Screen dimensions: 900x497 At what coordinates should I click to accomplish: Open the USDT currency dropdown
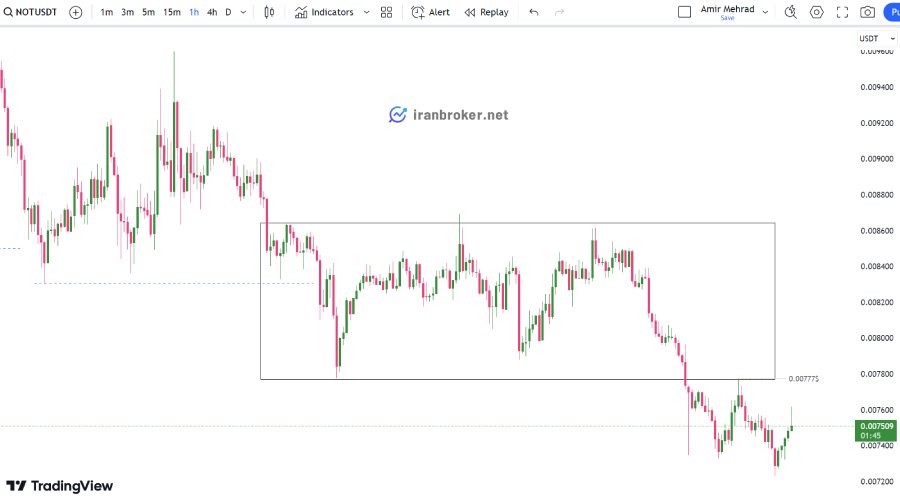coord(876,38)
